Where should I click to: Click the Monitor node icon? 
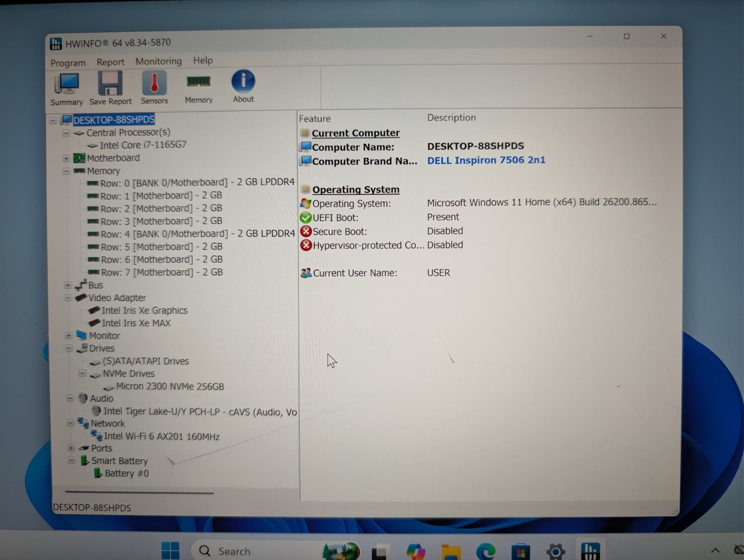(81, 335)
